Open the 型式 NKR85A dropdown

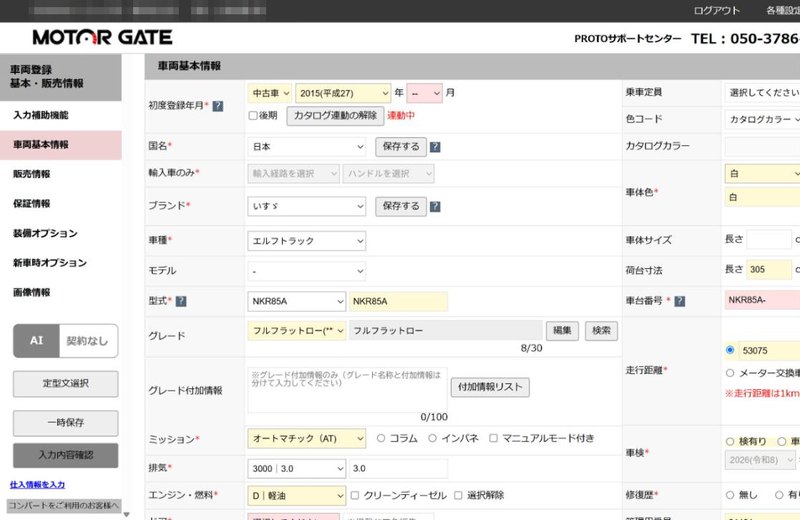[x=296, y=302]
